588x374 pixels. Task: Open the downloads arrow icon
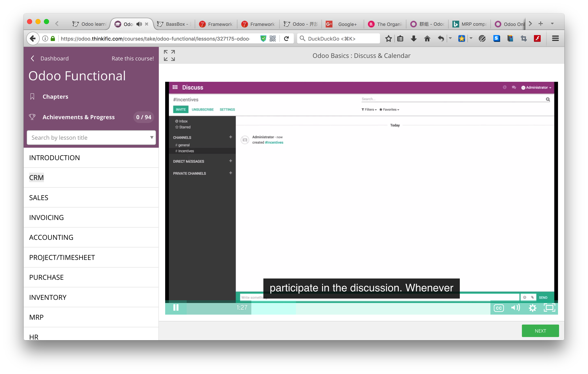pyautogui.click(x=414, y=39)
